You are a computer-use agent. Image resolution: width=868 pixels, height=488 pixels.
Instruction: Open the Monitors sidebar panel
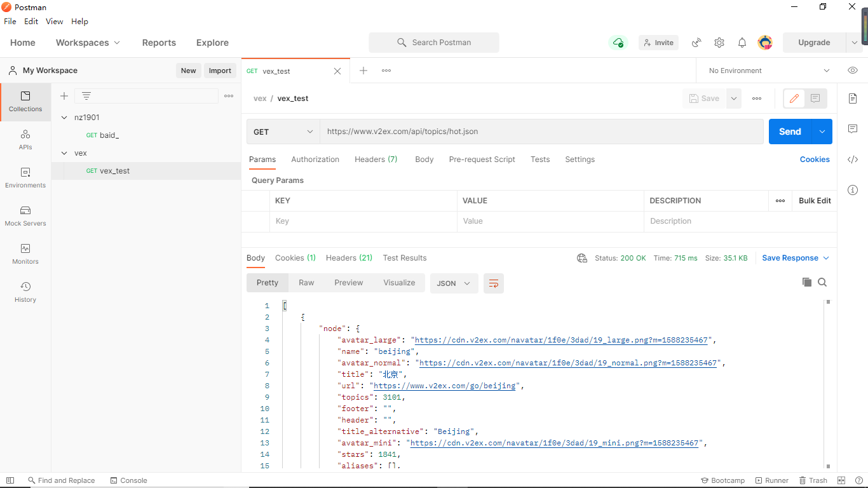pos(25,254)
